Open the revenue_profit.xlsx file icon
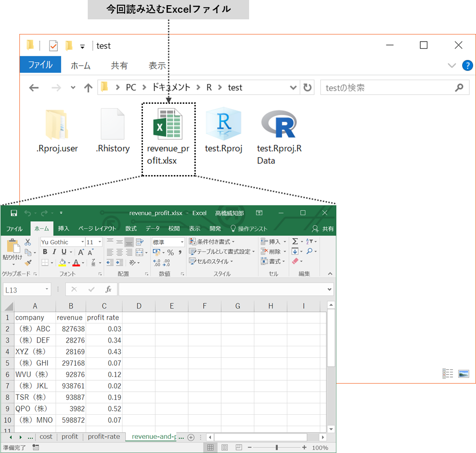 (x=168, y=124)
